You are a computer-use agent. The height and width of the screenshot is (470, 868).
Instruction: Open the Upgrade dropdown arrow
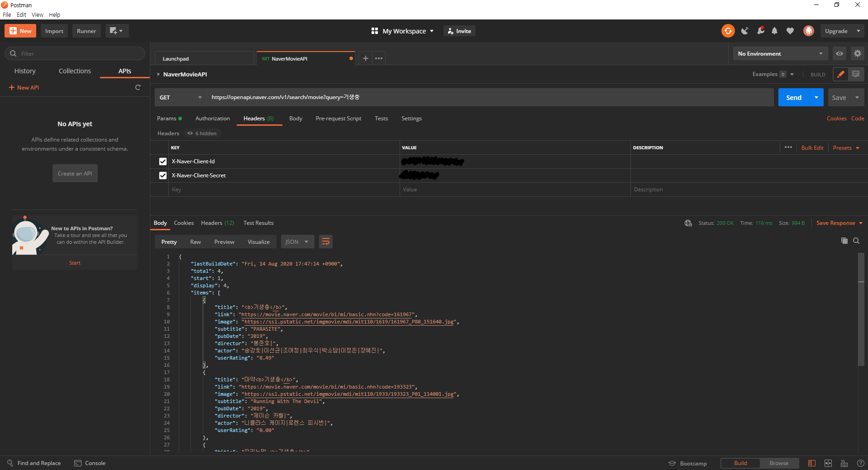(x=858, y=31)
